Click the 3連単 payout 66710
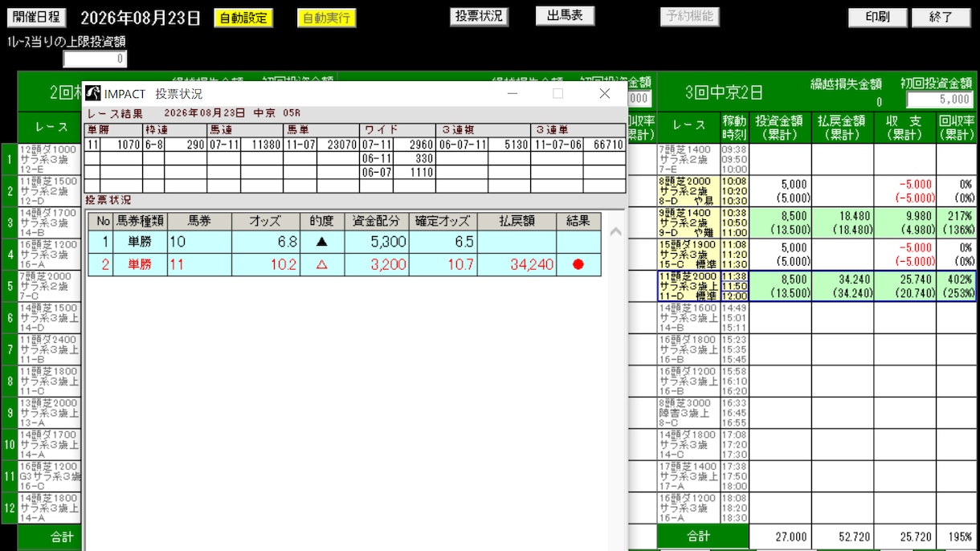 click(x=604, y=145)
